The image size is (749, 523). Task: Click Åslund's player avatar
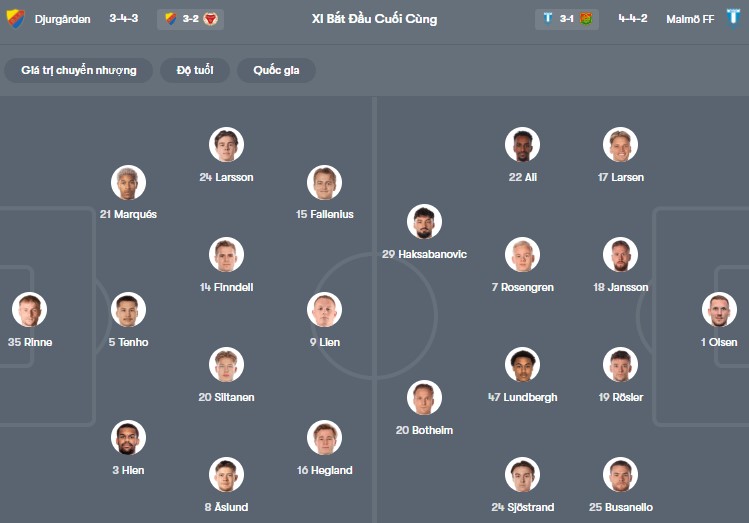[226, 475]
